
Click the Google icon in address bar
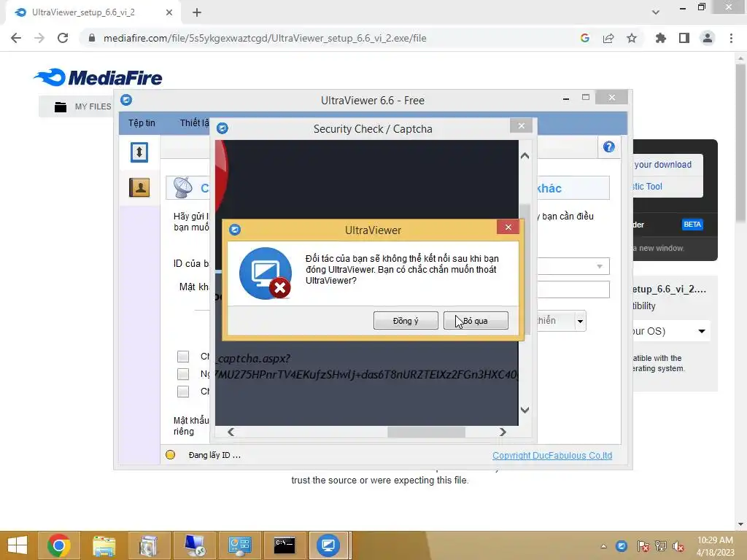click(x=585, y=38)
